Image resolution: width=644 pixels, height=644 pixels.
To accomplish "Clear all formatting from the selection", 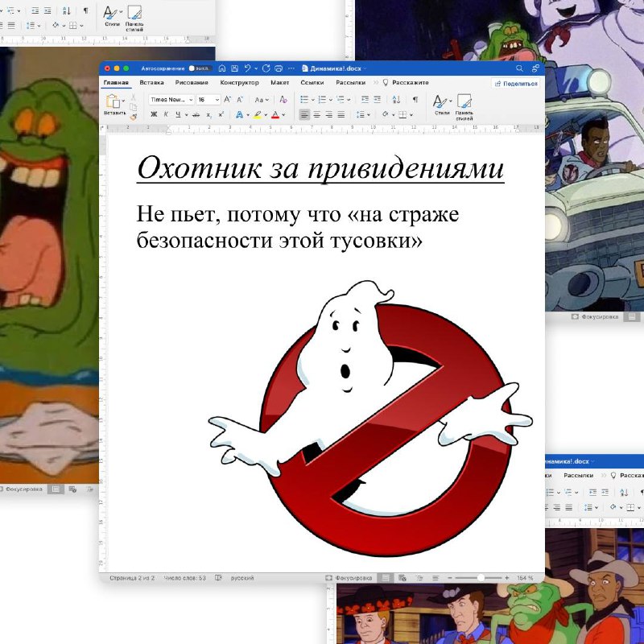I will click(283, 99).
